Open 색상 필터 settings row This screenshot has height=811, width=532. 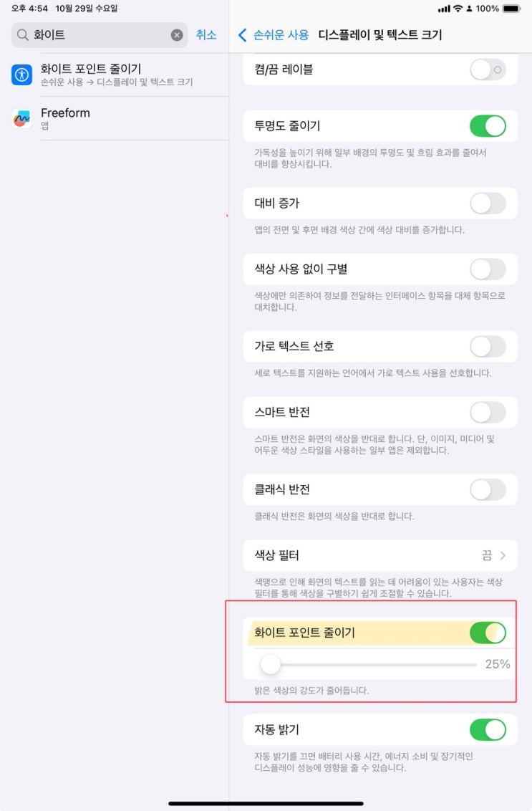pos(380,555)
